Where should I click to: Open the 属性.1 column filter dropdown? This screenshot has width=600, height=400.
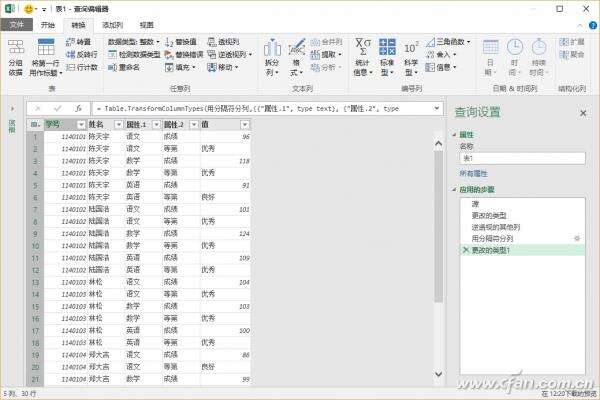tap(156, 124)
